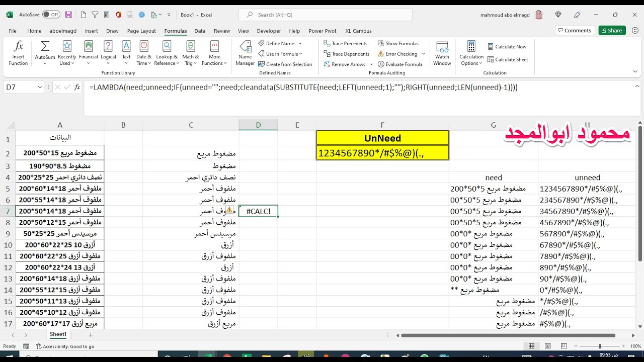Customize Quick Access Toolbar dropdown

(169, 15)
